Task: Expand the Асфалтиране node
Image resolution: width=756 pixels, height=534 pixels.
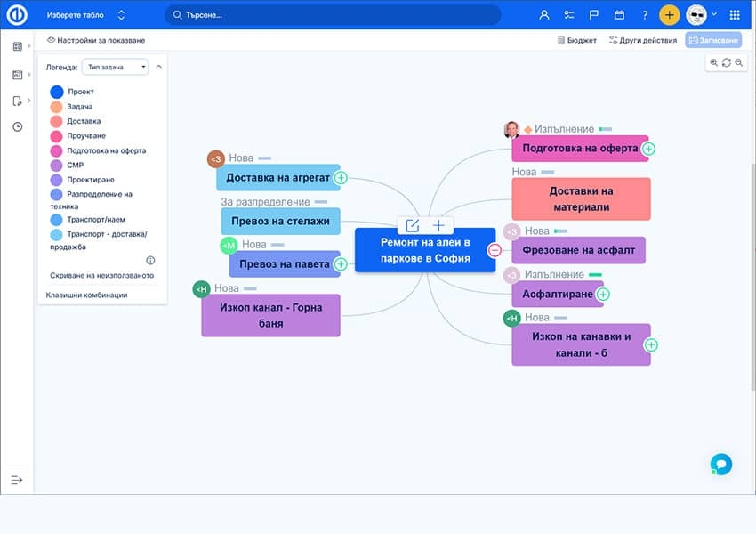Action: 603,294
